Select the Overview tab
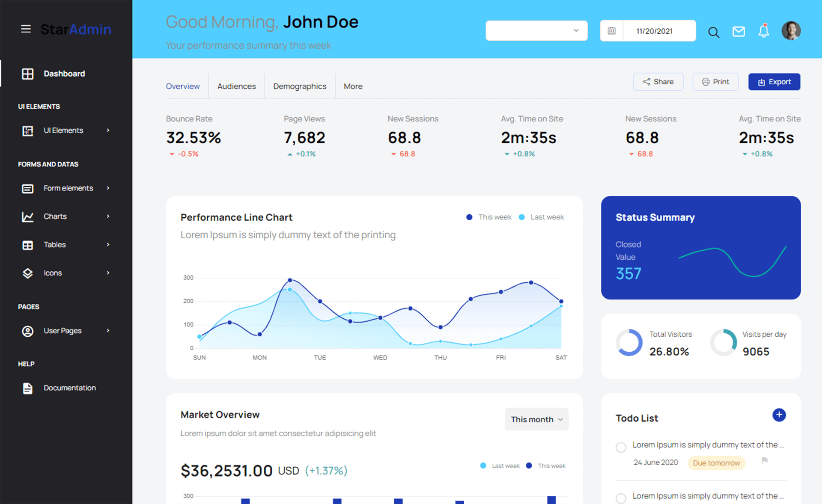 [183, 86]
